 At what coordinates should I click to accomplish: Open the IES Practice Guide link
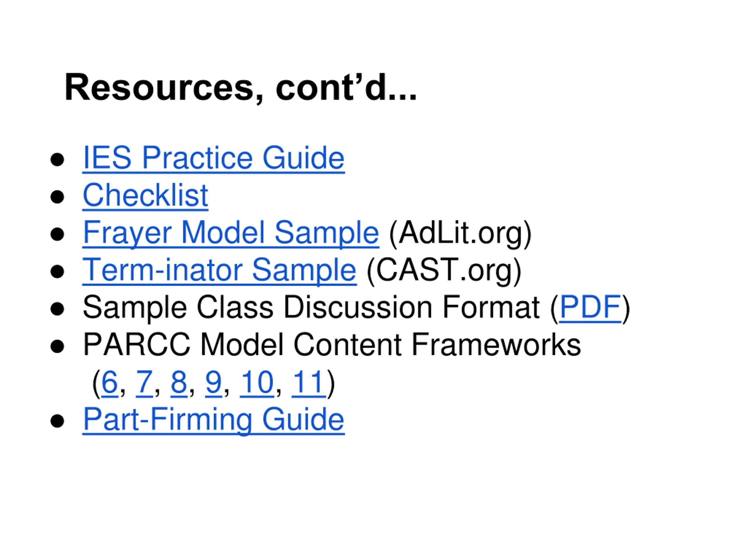[213, 158]
